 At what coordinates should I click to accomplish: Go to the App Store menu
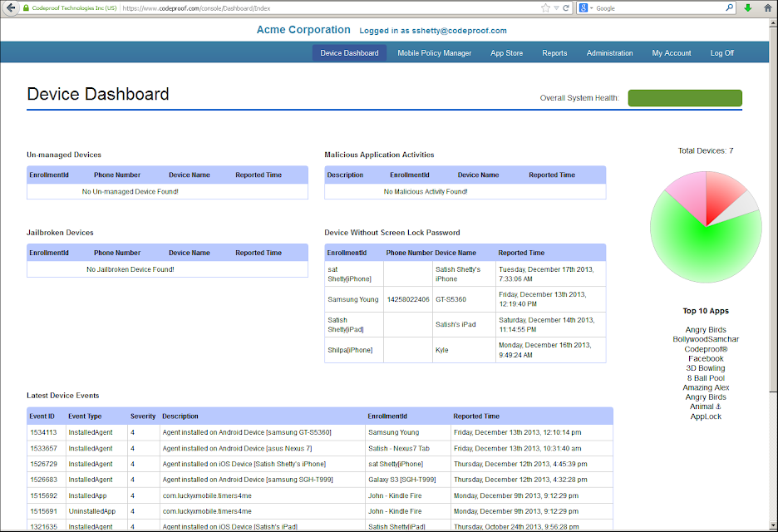tap(506, 53)
